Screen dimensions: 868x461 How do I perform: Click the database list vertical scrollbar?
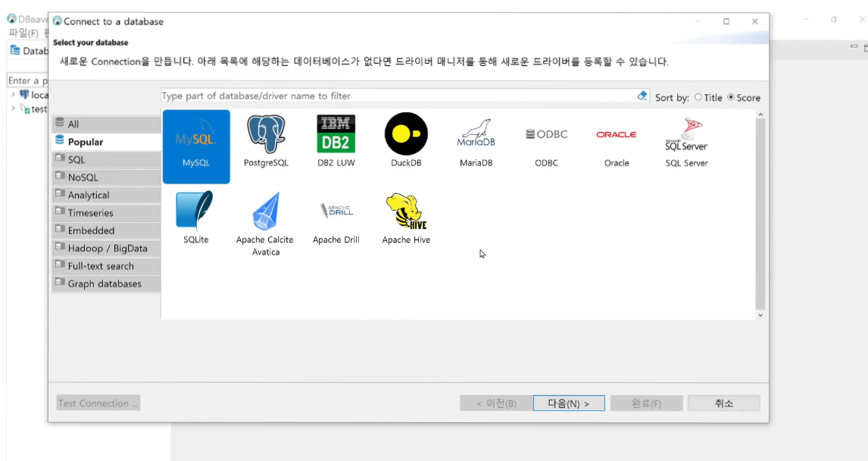[760, 214]
